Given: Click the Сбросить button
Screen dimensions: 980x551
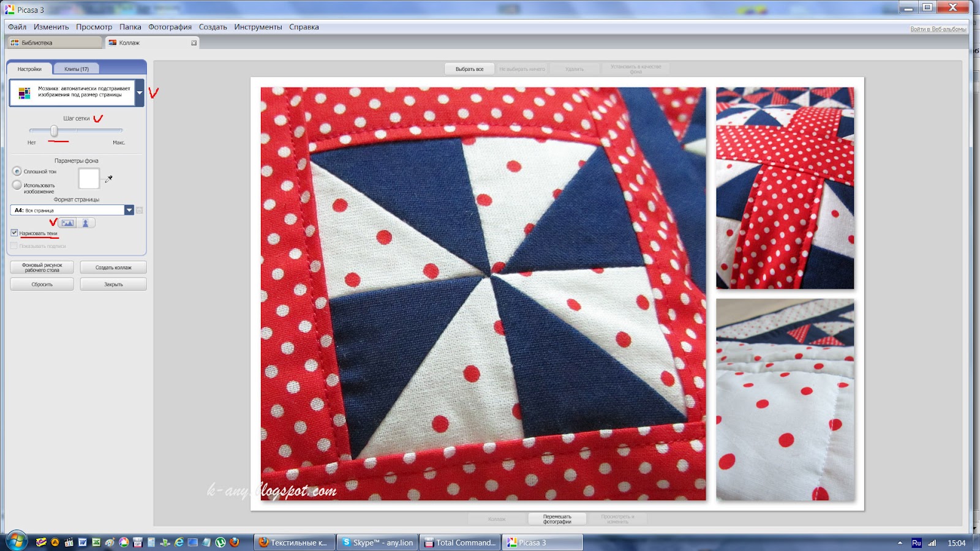Looking at the screenshot, I should 42,284.
